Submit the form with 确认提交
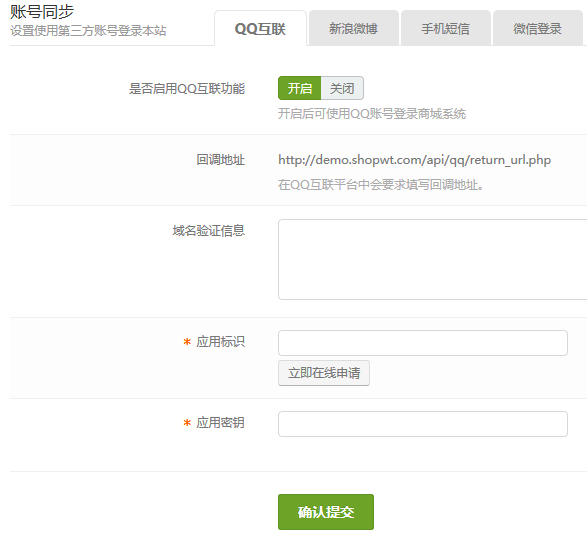This screenshot has height=534, width=587. click(326, 512)
